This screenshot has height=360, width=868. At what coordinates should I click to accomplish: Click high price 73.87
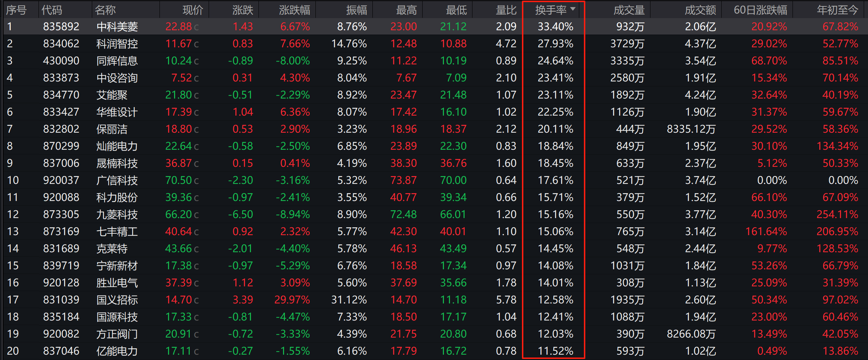(403, 180)
